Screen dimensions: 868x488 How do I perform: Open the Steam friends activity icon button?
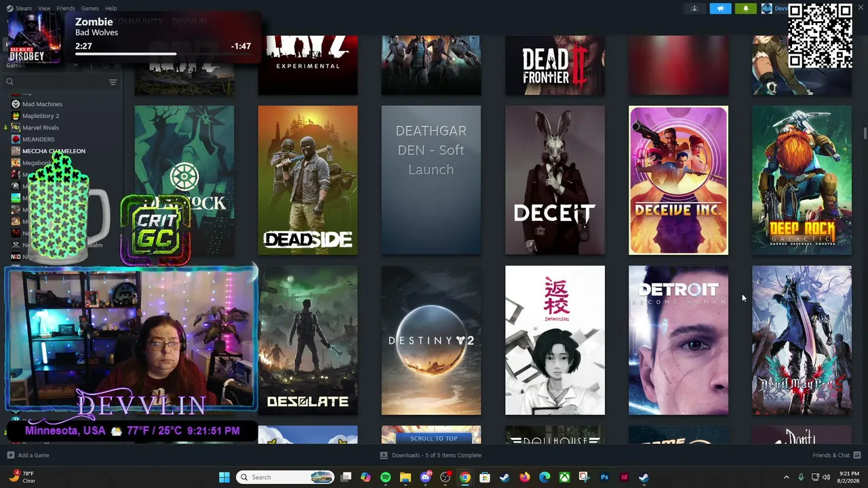click(694, 9)
